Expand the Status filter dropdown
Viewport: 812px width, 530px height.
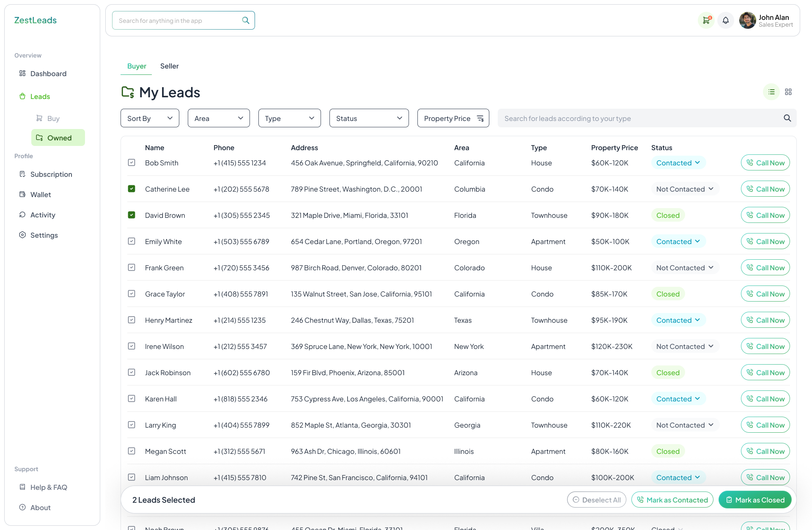pyautogui.click(x=368, y=118)
